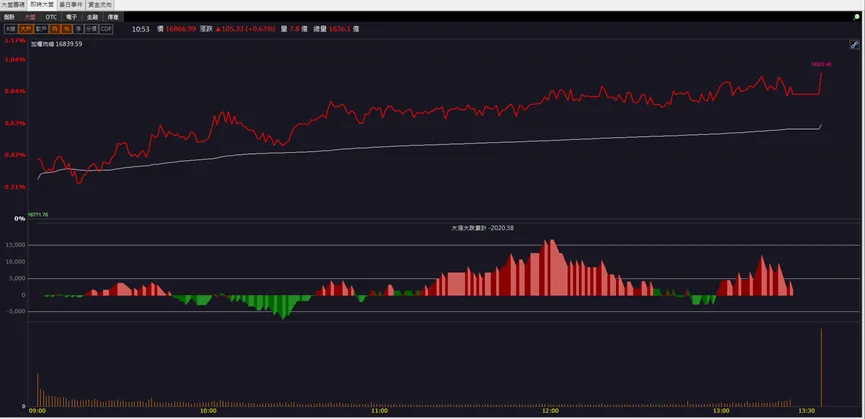
Task: Click the 0.84% axis label
Action: click(15, 92)
